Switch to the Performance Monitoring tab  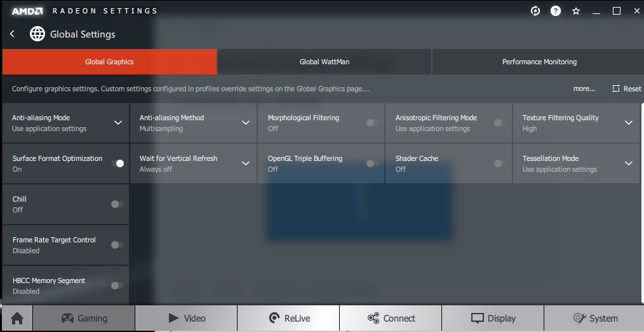point(539,62)
